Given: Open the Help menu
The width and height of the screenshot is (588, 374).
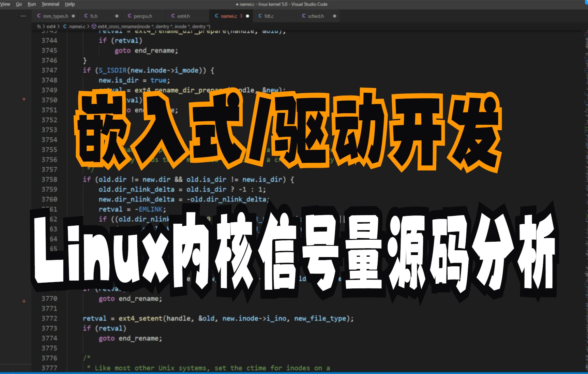Looking at the screenshot, I should click(x=70, y=4).
